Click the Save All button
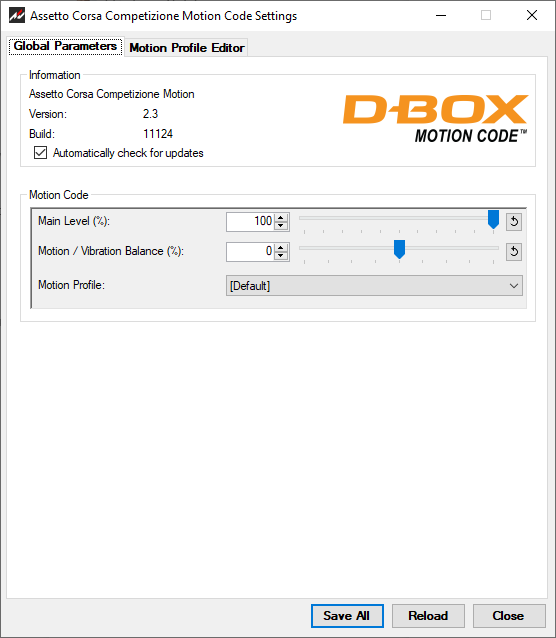 347,616
